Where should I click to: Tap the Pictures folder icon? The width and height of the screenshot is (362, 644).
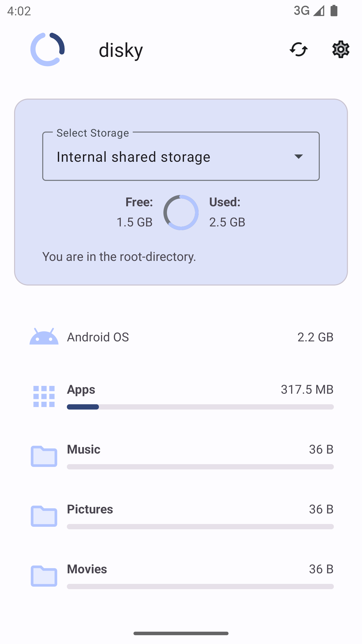pyautogui.click(x=44, y=516)
